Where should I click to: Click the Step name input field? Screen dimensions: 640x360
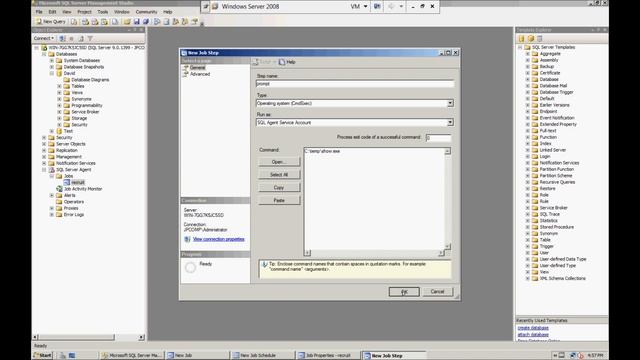[355, 84]
